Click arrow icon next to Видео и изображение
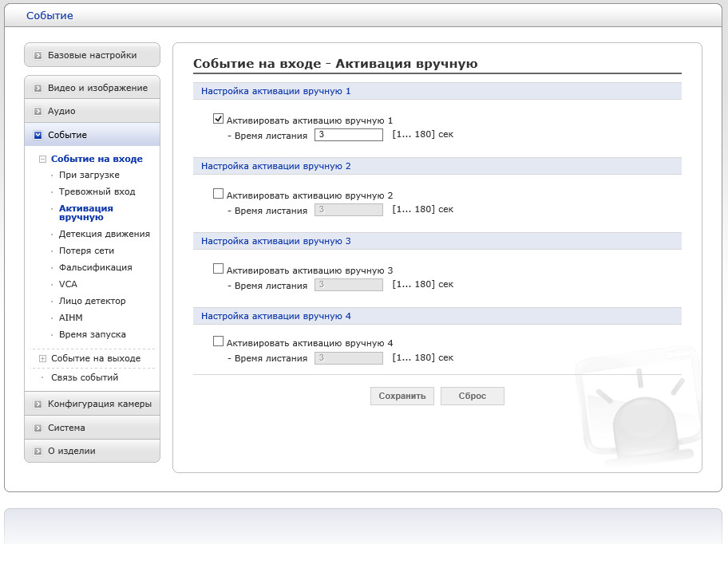This screenshot has width=728, height=576. (x=38, y=88)
